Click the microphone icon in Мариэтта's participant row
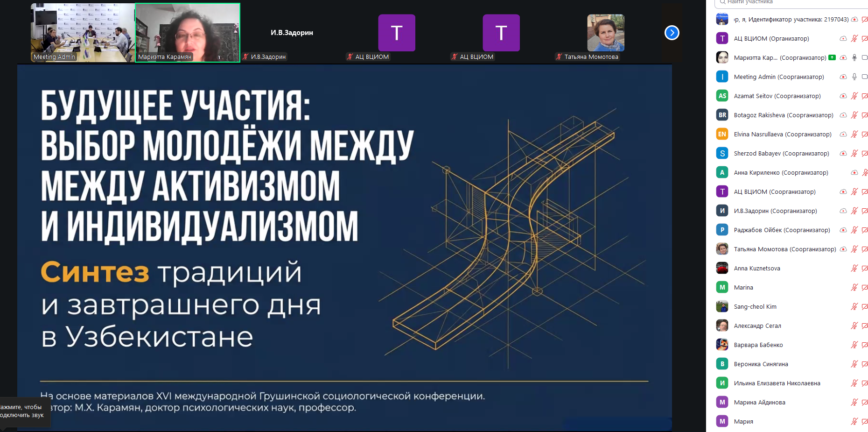The height and width of the screenshot is (432, 868). point(854,57)
